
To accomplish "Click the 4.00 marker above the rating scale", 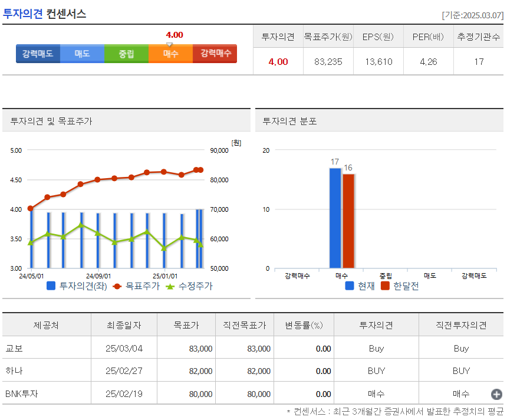I will click(x=174, y=35).
